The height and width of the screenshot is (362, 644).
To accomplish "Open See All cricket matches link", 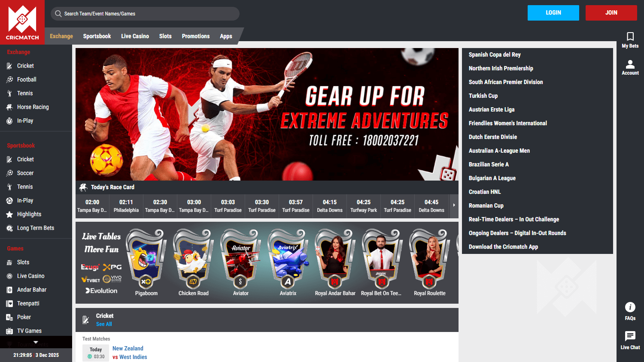I will pos(104,324).
